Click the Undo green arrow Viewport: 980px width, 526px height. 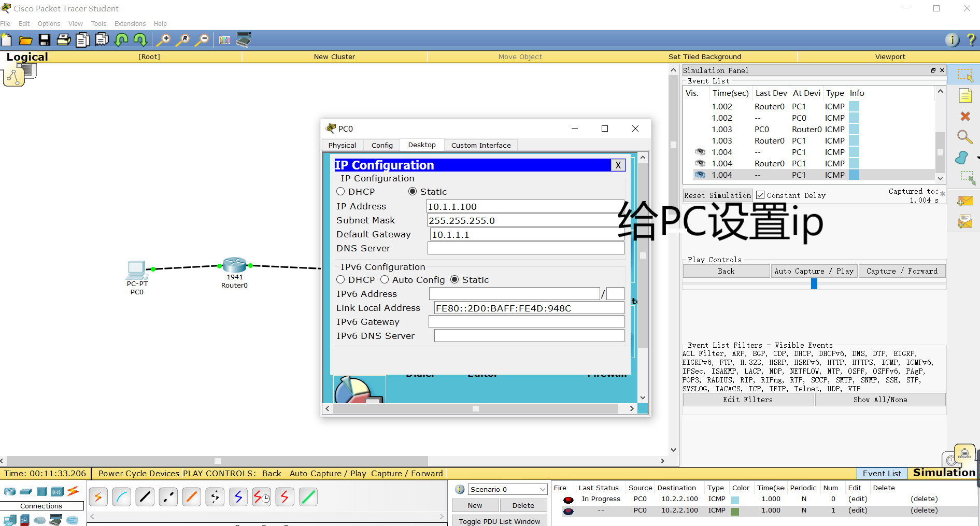(x=121, y=40)
